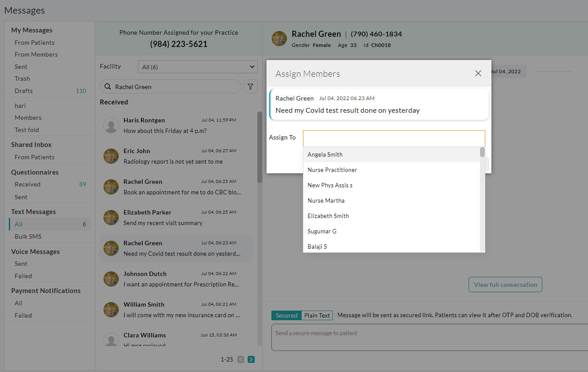Open Received Questionnaires showing 89
Image resolution: width=588 pixels, height=372 pixels.
(x=27, y=184)
